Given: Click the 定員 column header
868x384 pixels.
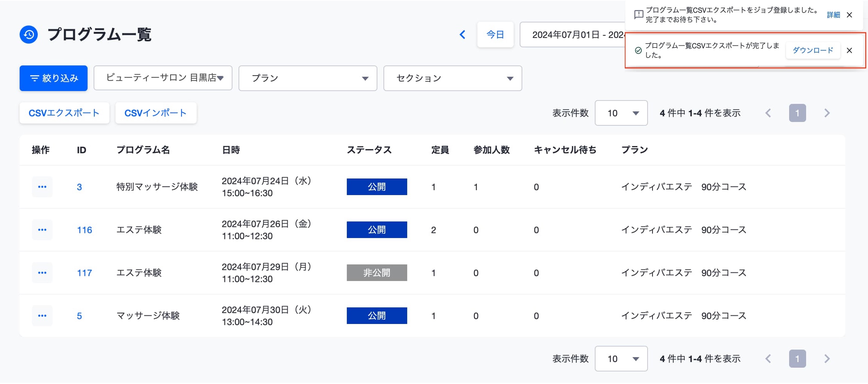Looking at the screenshot, I should (440, 150).
